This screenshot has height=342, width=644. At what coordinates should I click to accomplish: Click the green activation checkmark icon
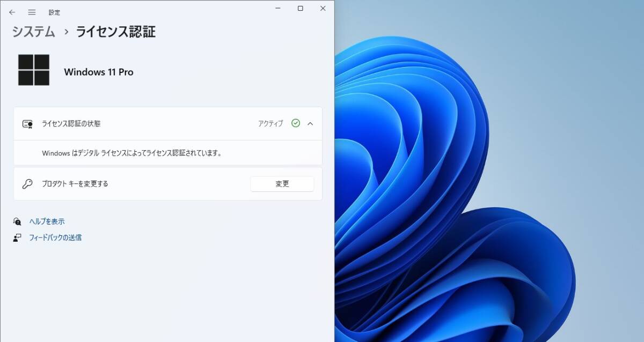pyautogui.click(x=296, y=123)
